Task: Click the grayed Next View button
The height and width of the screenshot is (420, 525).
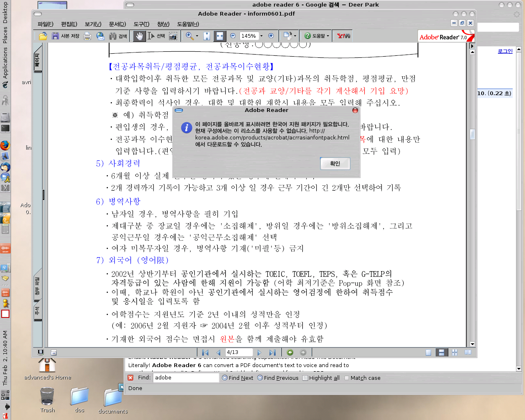Action: (x=303, y=352)
